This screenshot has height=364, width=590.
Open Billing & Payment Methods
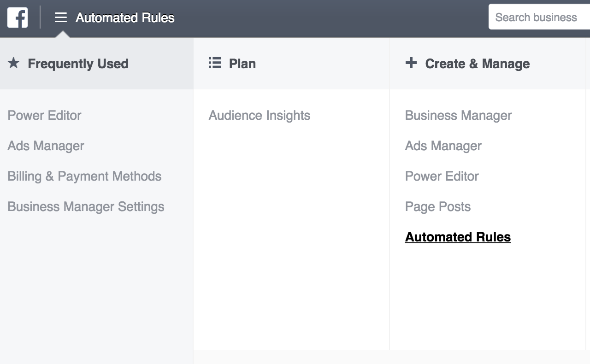[84, 176]
